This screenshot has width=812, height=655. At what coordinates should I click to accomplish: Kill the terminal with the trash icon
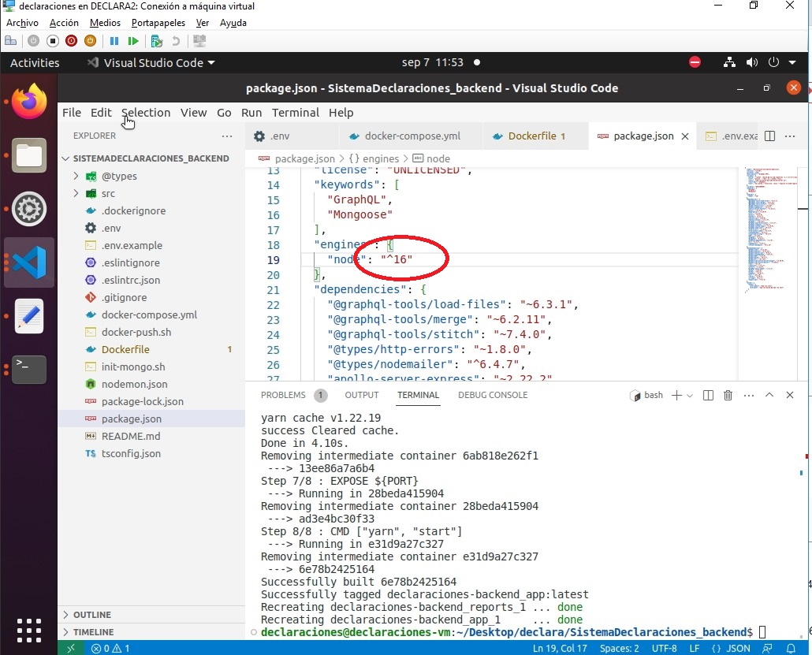click(x=728, y=395)
